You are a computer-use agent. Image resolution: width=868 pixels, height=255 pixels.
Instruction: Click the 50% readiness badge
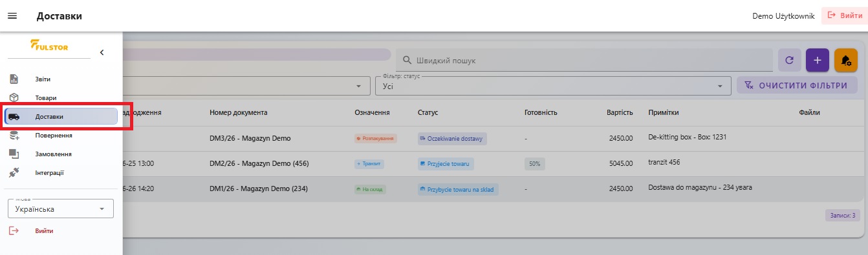point(534,164)
